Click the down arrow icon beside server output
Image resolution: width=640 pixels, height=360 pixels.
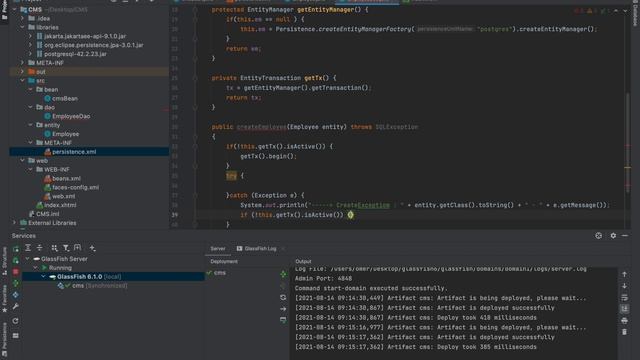pyautogui.click(x=624, y=286)
